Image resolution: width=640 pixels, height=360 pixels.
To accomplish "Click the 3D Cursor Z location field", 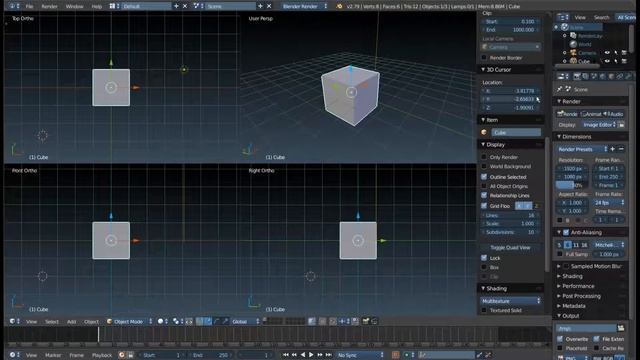I will tap(510, 108).
